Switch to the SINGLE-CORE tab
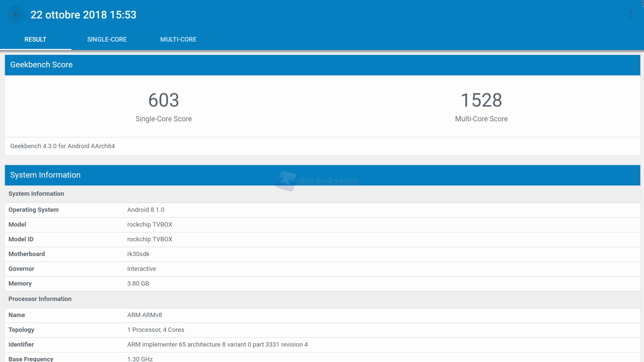 pyautogui.click(x=107, y=40)
